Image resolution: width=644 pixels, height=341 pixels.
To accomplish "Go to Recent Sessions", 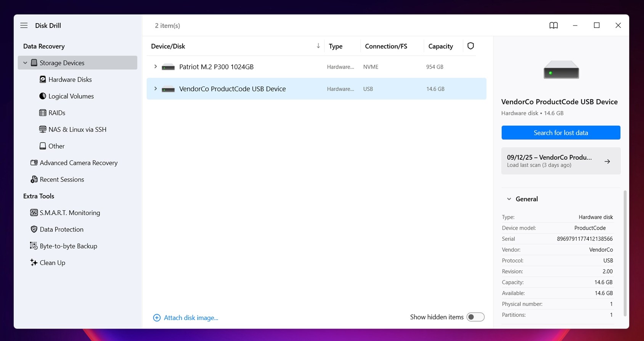I will (61, 179).
